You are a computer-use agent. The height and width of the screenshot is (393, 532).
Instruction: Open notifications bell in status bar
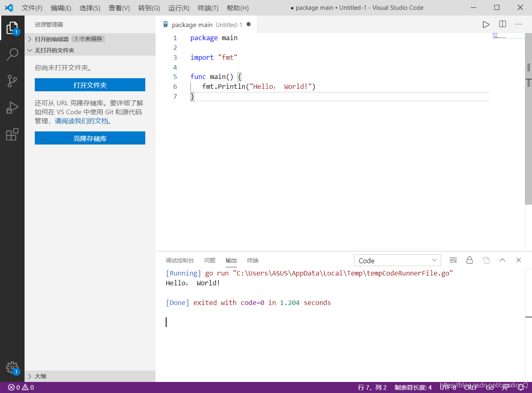click(521, 387)
